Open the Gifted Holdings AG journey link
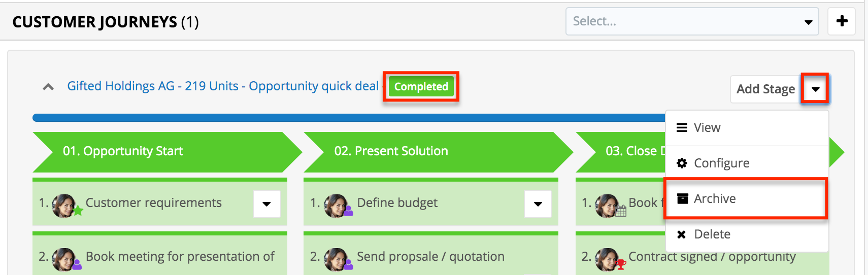The image size is (868, 275). (223, 86)
